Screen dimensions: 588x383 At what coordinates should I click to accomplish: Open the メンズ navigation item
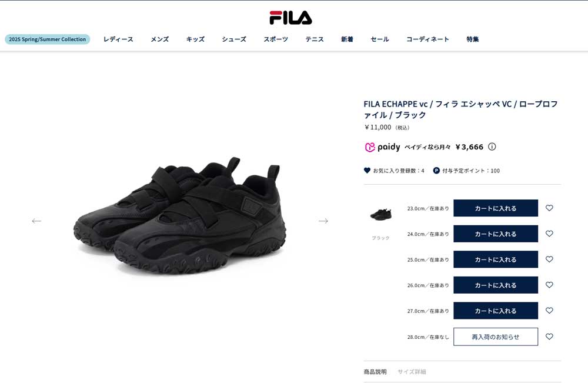[160, 39]
